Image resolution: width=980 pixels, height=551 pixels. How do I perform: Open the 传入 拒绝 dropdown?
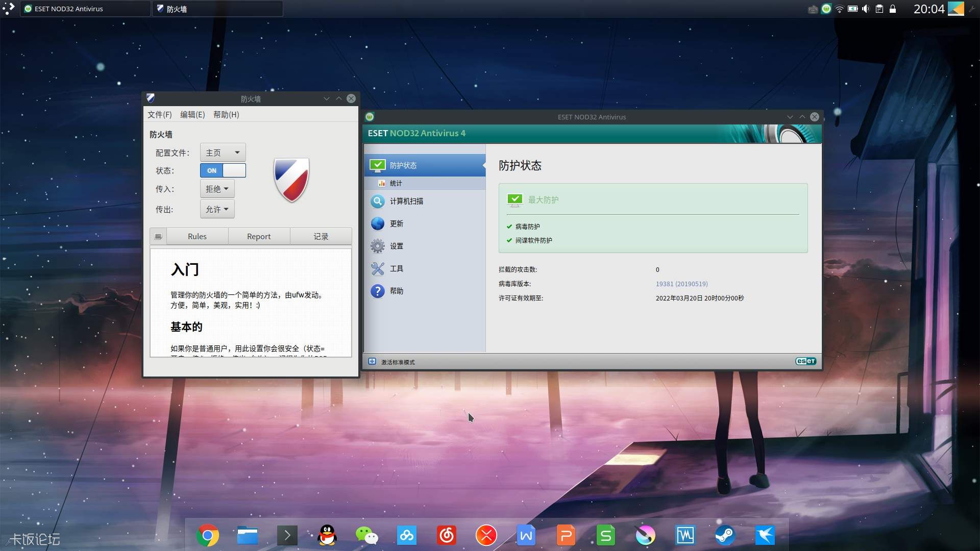(x=217, y=189)
